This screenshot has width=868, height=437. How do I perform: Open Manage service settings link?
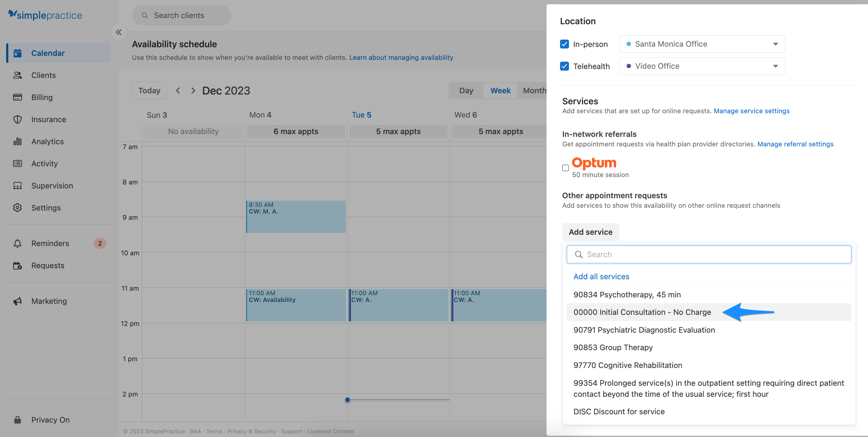click(x=751, y=111)
